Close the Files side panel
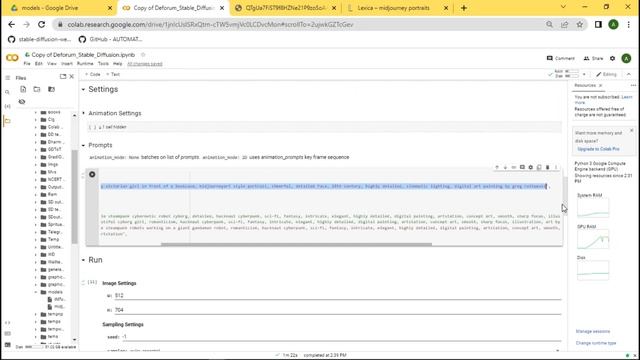 click(x=71, y=76)
